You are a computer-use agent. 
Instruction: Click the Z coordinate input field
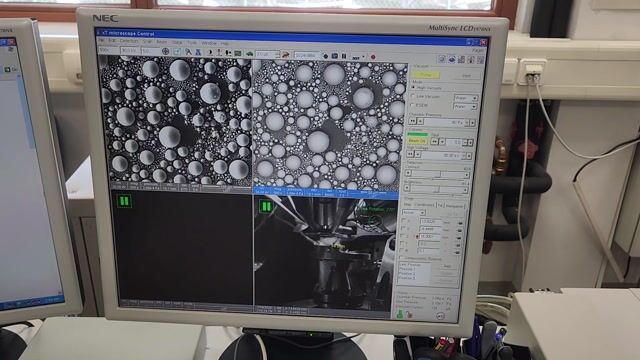429,236
